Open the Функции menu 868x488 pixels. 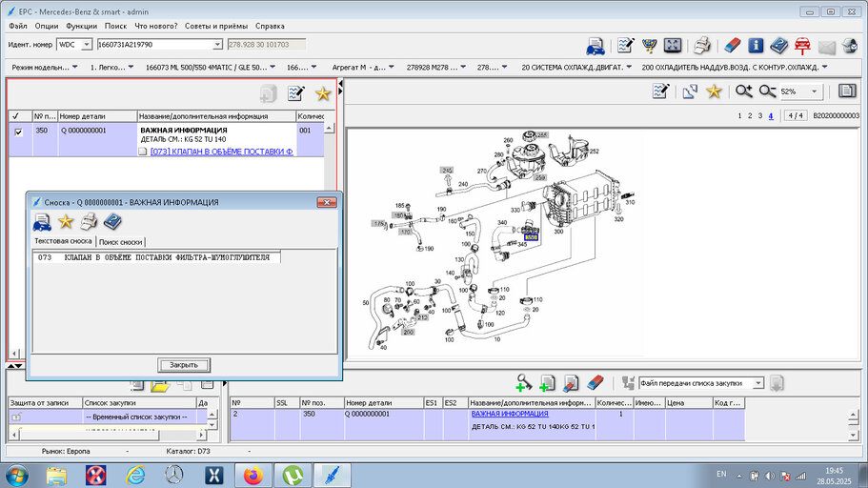(x=81, y=26)
